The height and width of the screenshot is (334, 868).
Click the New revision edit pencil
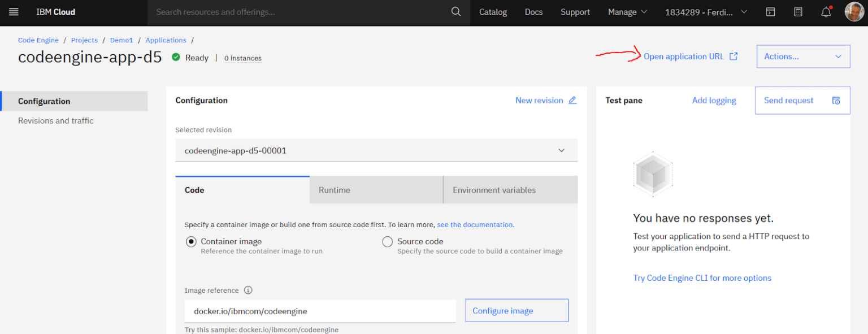(572, 100)
